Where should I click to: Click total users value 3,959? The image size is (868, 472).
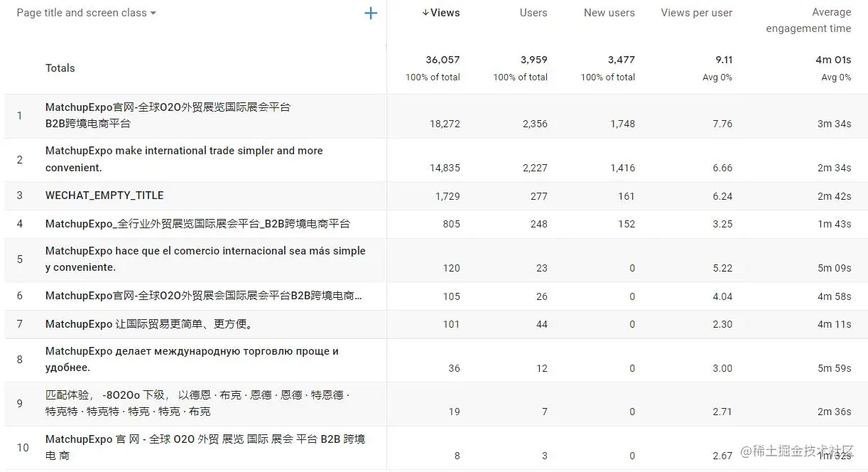tap(533, 60)
